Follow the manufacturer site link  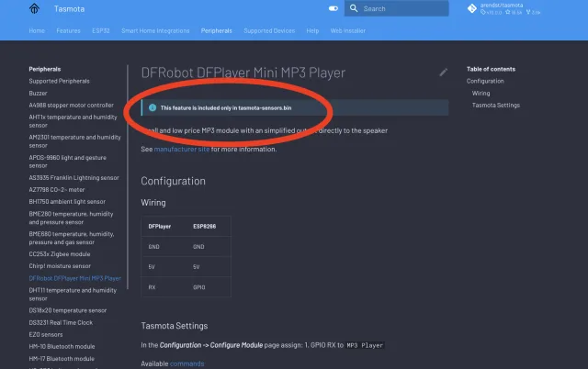(x=182, y=149)
